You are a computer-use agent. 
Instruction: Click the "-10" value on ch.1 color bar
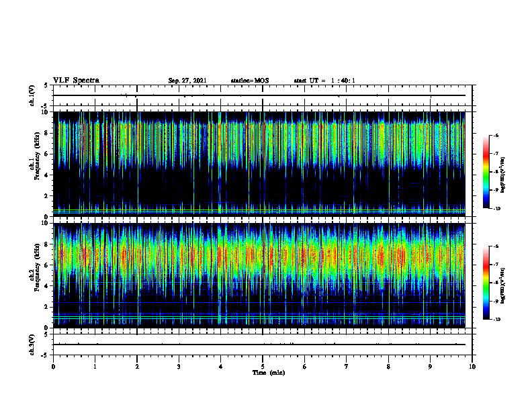click(496, 208)
